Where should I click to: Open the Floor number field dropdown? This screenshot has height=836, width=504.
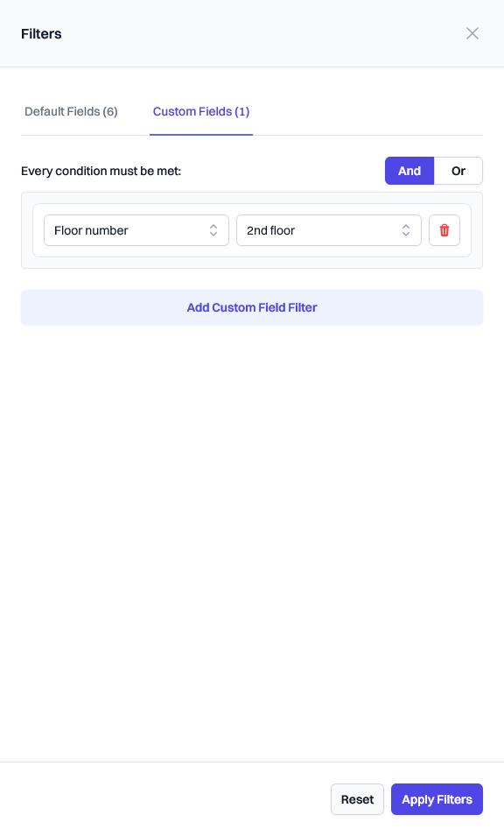136,230
